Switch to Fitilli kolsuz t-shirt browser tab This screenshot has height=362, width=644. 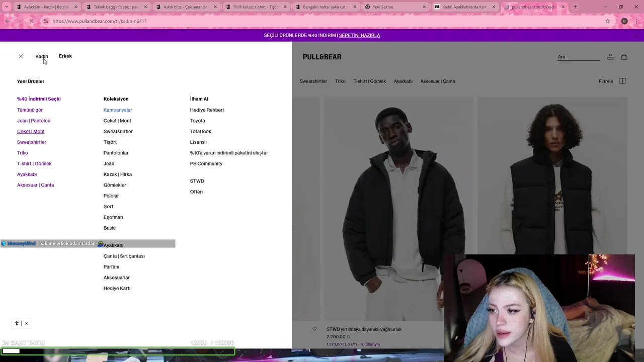(255, 7)
